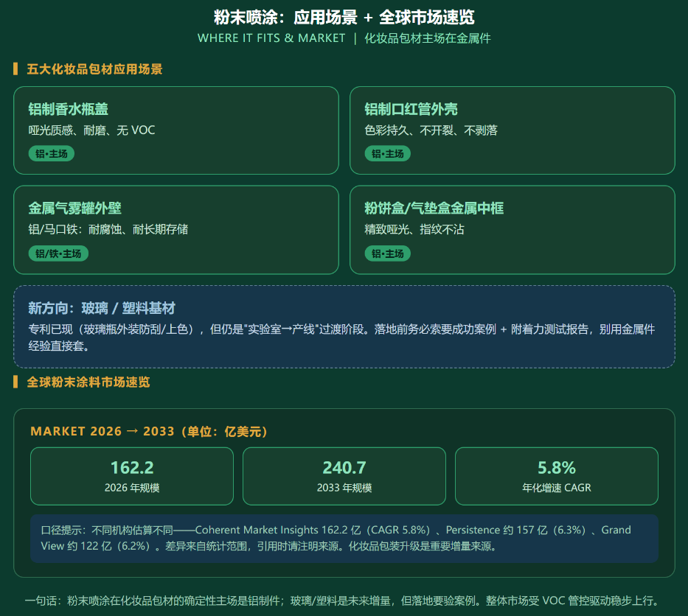Image resolution: width=688 pixels, height=616 pixels.
Task: Select the footer sentence starting 一句话
Action: pyautogui.click(x=342, y=601)
